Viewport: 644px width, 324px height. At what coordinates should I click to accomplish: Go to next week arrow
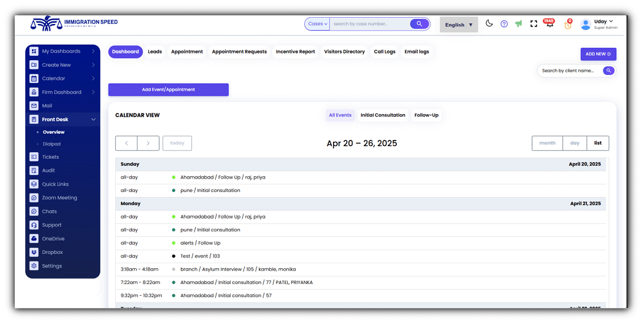point(148,143)
